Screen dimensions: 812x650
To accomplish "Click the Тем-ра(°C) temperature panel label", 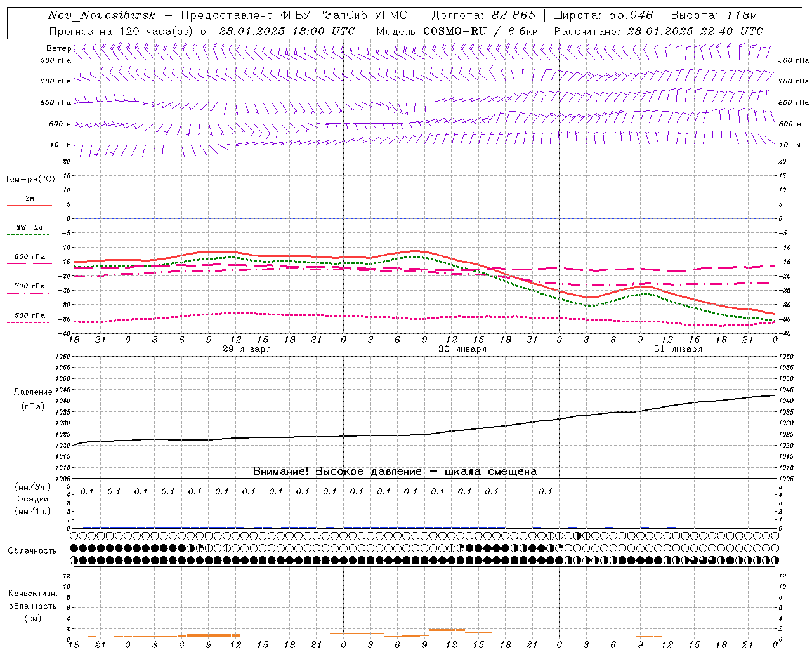I will [30, 180].
